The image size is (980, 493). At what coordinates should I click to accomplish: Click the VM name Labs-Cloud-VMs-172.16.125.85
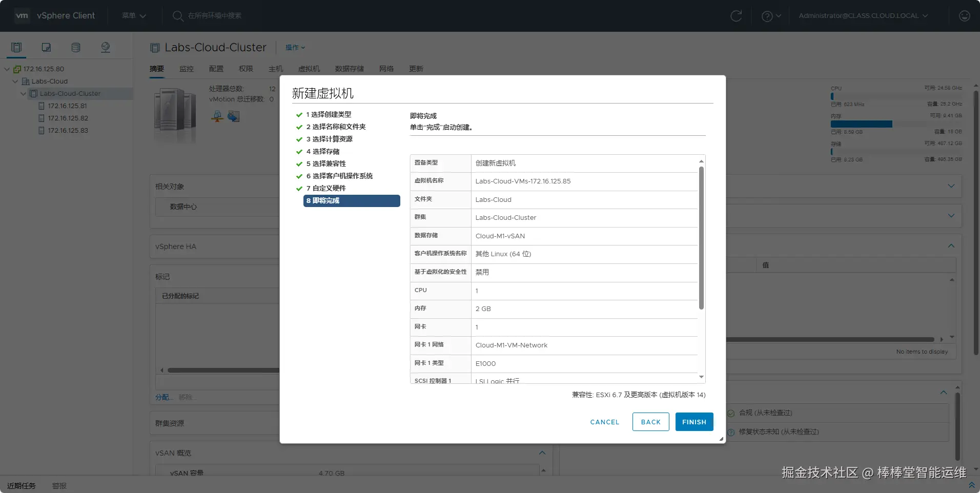coord(523,181)
